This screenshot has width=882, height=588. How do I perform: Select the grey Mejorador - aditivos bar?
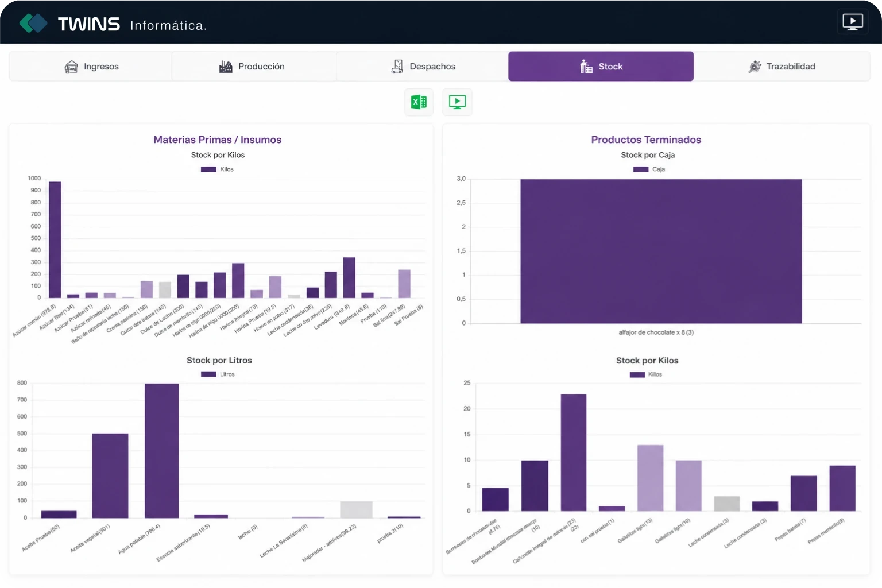[x=356, y=510]
